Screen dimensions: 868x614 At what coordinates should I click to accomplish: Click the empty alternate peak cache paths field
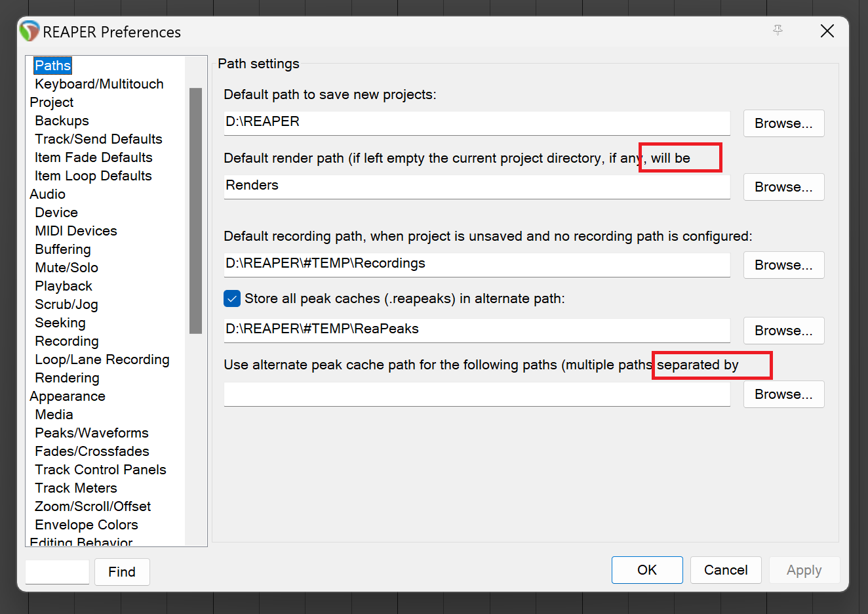pos(477,394)
